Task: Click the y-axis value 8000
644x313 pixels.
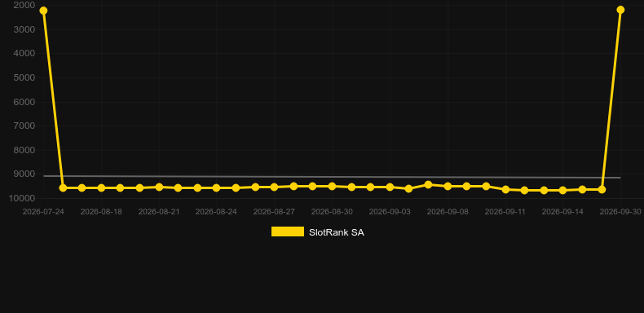Action: [x=24, y=150]
